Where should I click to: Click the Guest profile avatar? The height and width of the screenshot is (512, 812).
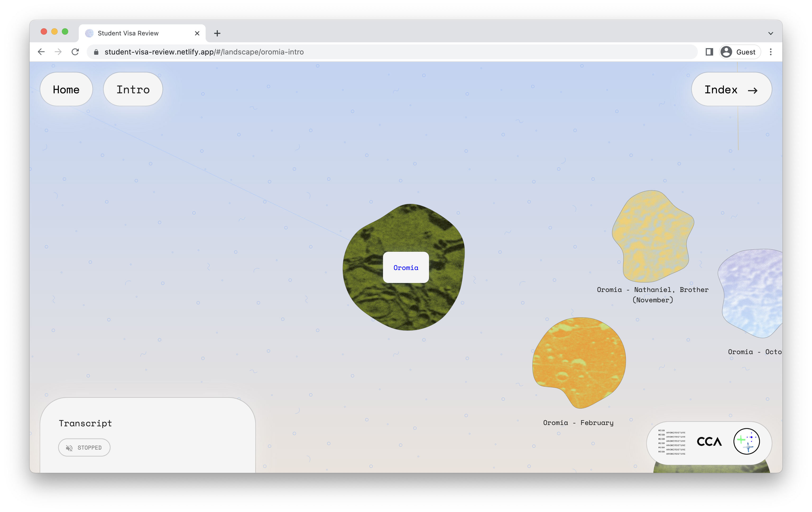(727, 52)
